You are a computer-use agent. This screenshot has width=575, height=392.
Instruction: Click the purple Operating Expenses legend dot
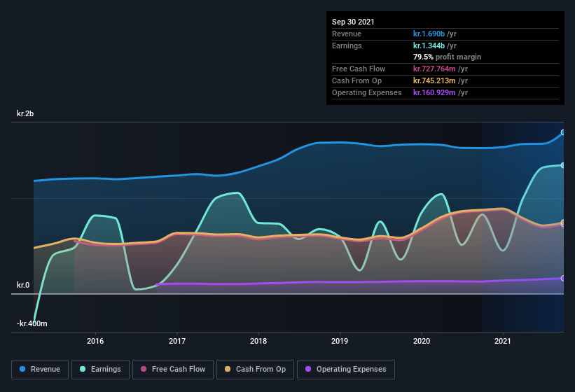(x=308, y=369)
